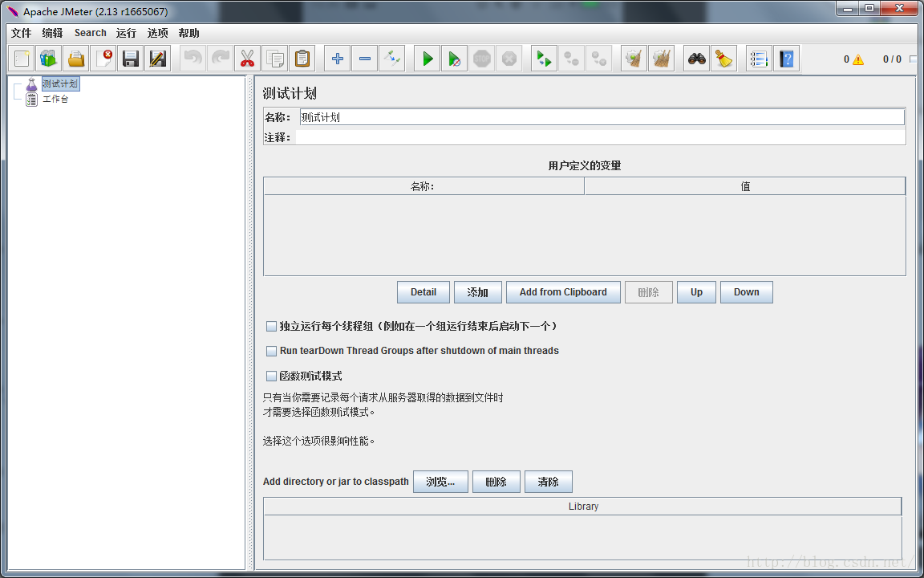Click the Clear All (double broom) icon
This screenshot has width=924, height=578.
[x=661, y=59]
